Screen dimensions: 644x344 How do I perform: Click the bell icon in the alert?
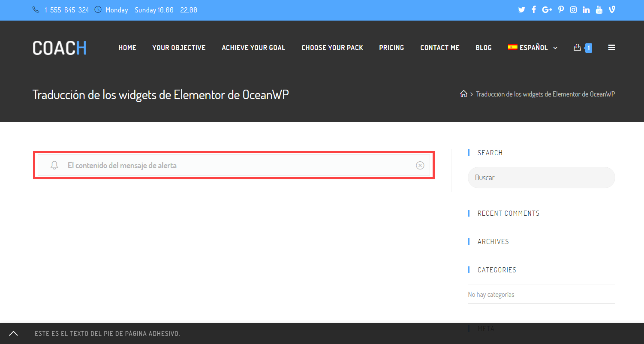(54, 165)
